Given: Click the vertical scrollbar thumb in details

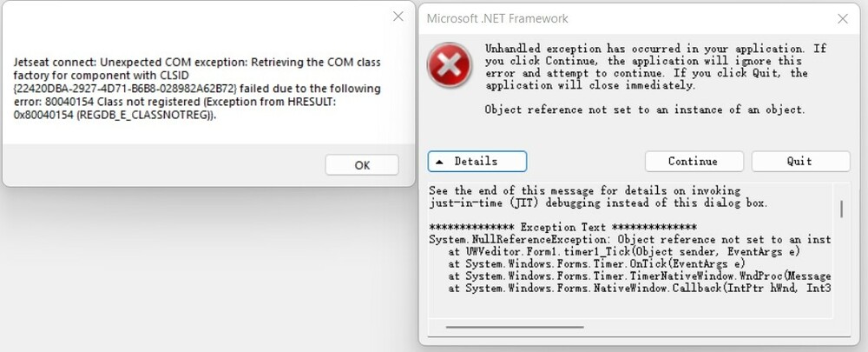Looking at the screenshot, I should click(x=840, y=209).
